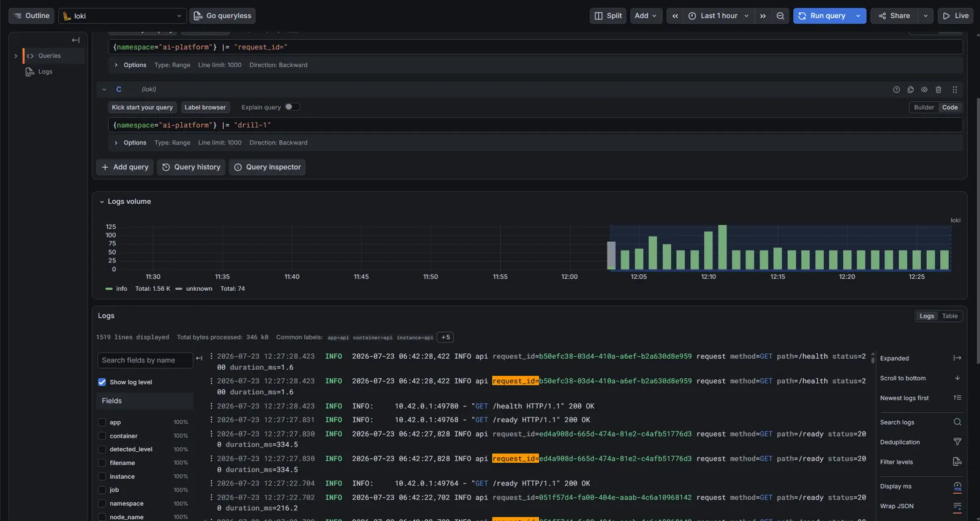
Task: Check detected_level field checkbox
Action: click(102, 449)
